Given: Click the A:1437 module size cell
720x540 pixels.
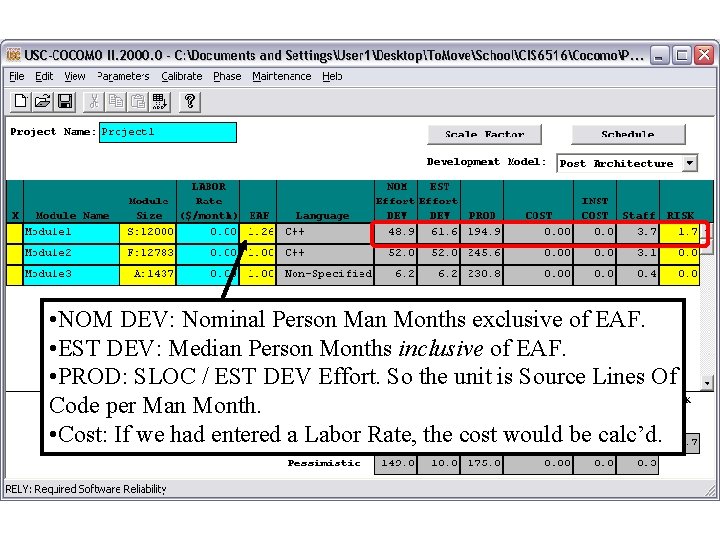Looking at the screenshot, I should [x=148, y=274].
